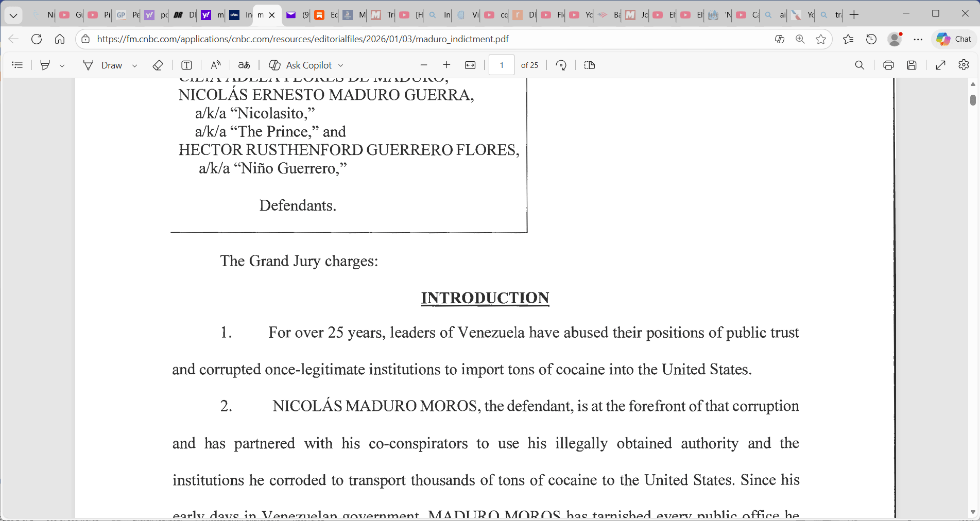This screenshot has width=980, height=521.
Task: Save the PDF document
Action: (x=912, y=65)
